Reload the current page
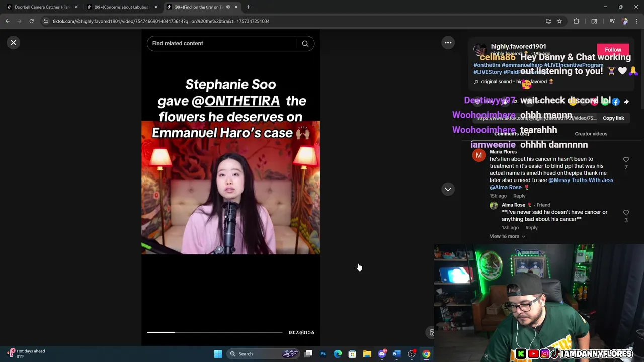The image size is (644, 362). point(31,21)
